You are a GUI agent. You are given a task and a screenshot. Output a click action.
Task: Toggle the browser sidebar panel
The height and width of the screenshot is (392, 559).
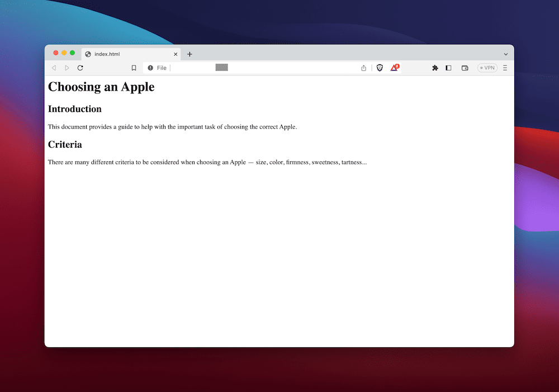coord(448,68)
